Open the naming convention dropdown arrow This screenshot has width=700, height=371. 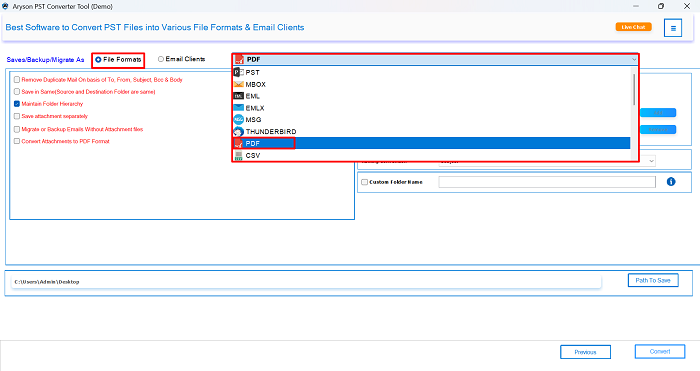pos(651,161)
